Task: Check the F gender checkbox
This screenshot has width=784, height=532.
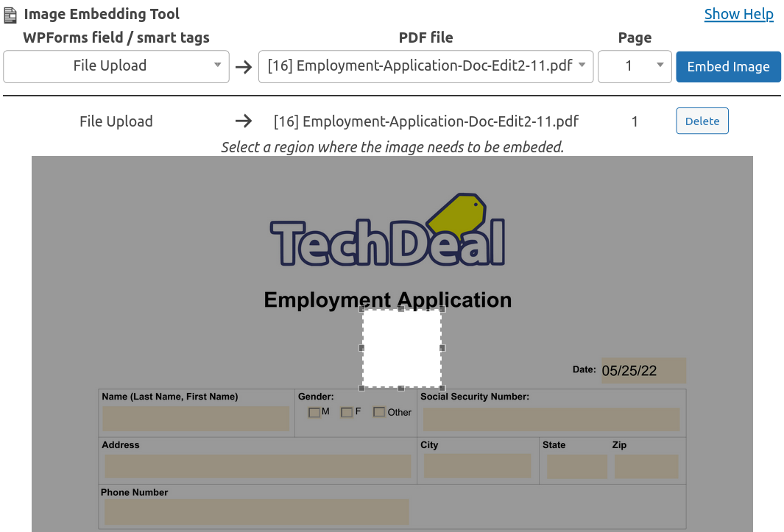Action: point(347,412)
